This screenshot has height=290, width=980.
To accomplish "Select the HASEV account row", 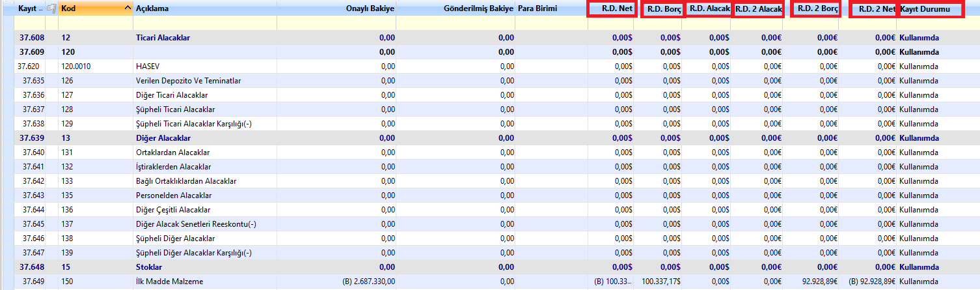I will point(148,66).
